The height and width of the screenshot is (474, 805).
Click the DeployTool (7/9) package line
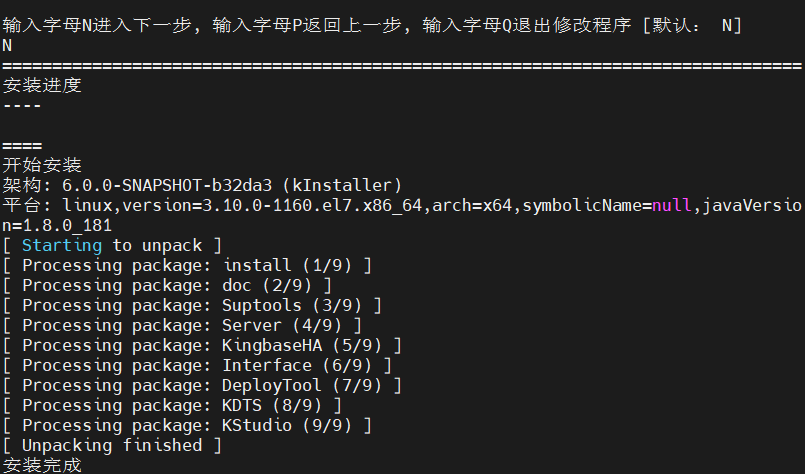click(202, 385)
